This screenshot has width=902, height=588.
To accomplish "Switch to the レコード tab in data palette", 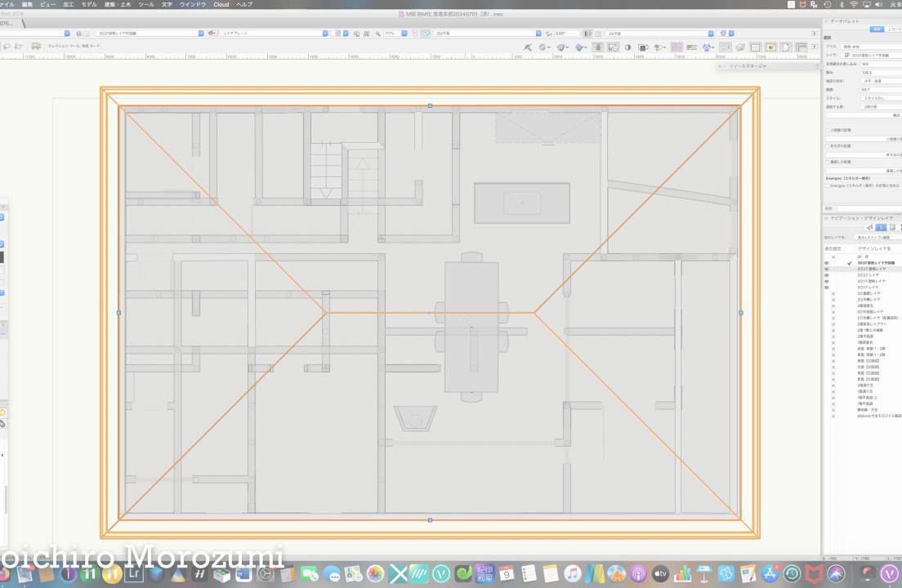I will coord(894,29).
